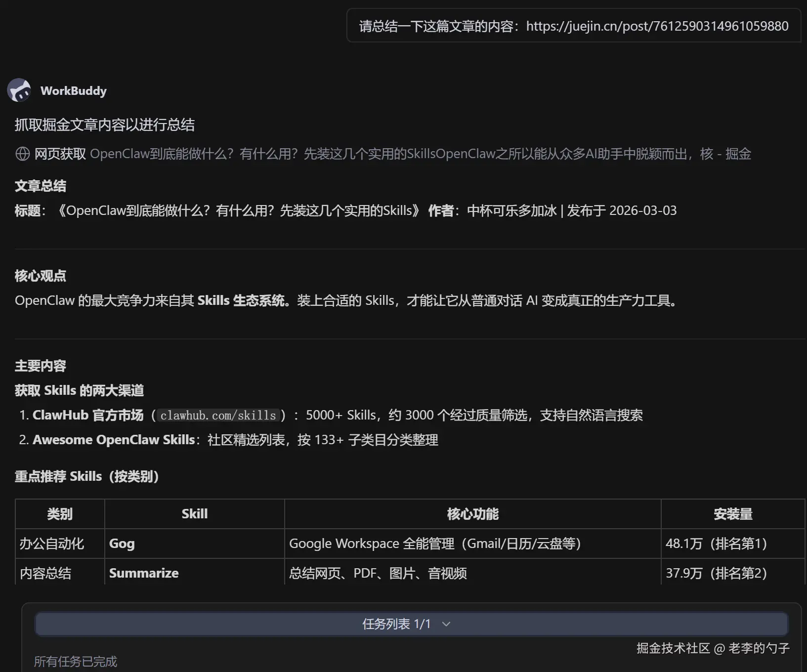Viewport: 807px width, 672px height.
Task: Click the 发布于 2026-03-03 date text
Action: [x=622, y=210]
